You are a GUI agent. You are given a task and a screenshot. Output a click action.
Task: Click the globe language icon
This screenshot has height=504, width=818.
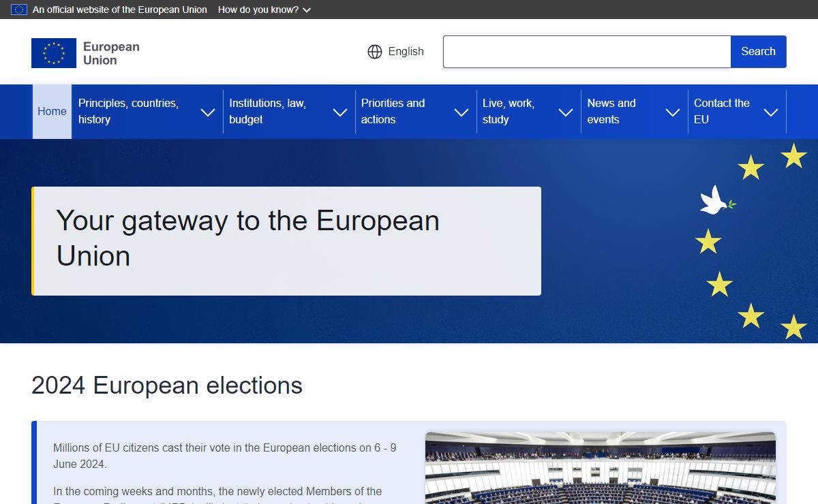[x=375, y=52]
